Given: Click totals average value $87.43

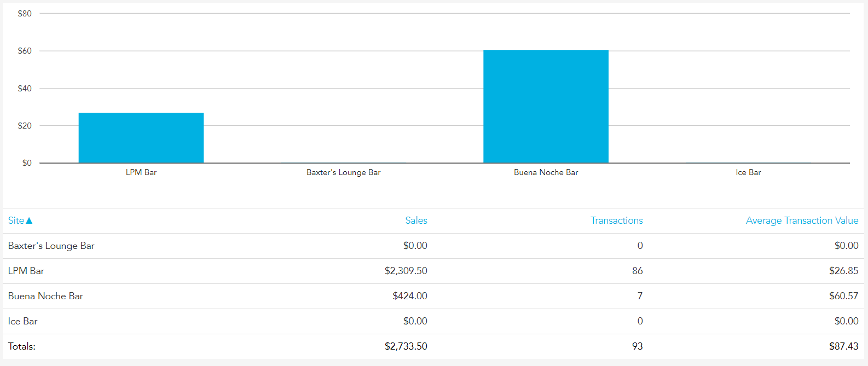Looking at the screenshot, I should pyautogui.click(x=844, y=346).
